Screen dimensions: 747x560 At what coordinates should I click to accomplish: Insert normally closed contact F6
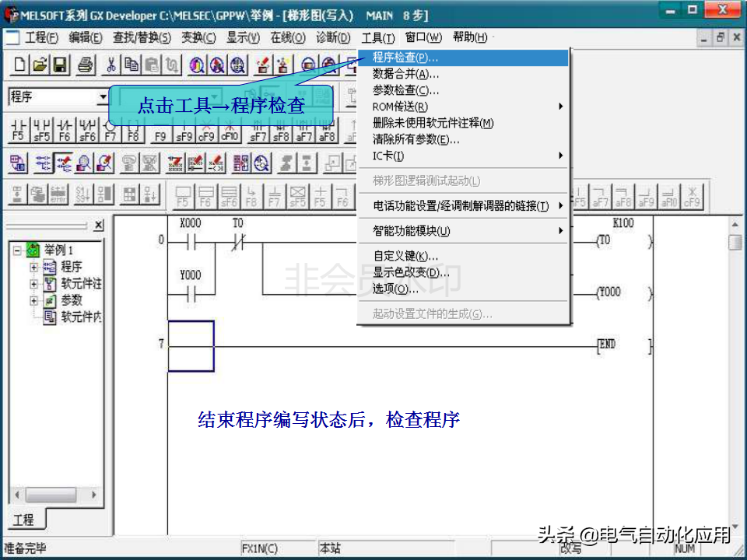point(65,130)
